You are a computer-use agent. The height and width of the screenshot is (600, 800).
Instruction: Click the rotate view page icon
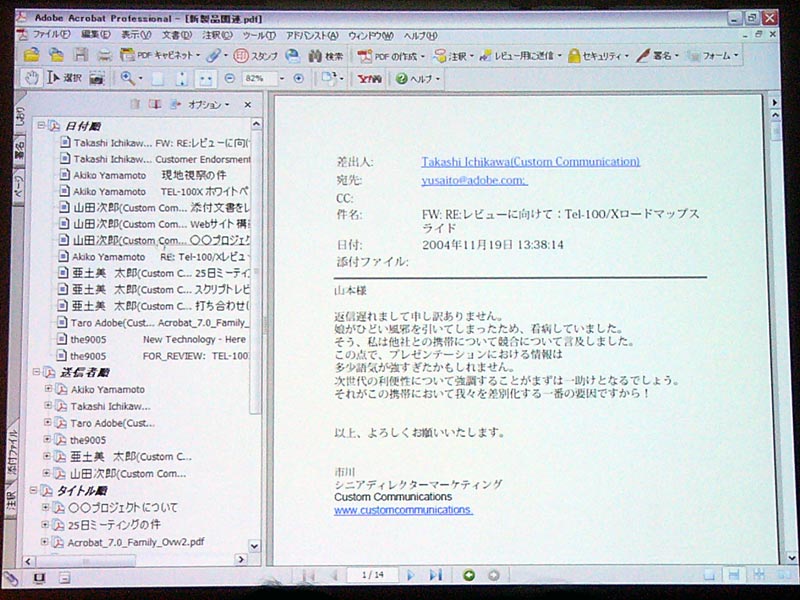tap(328, 79)
